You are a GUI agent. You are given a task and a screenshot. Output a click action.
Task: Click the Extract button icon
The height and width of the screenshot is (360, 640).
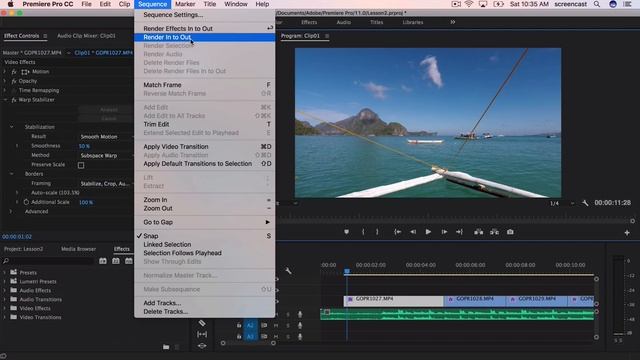494,232
